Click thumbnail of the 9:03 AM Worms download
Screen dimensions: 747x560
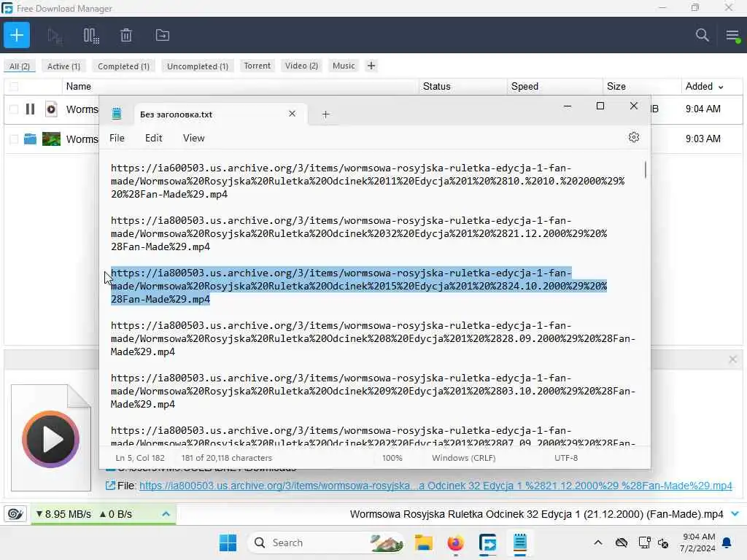(x=52, y=139)
